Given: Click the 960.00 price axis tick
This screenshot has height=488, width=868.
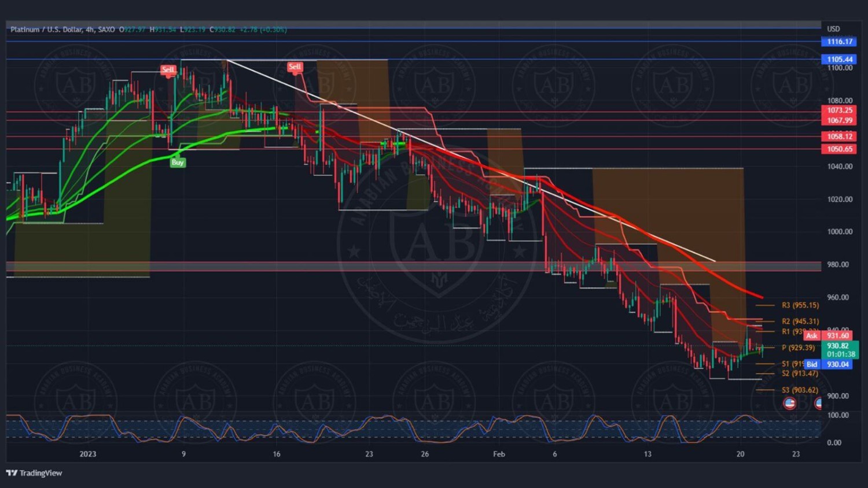Looking at the screenshot, I should tap(838, 298).
